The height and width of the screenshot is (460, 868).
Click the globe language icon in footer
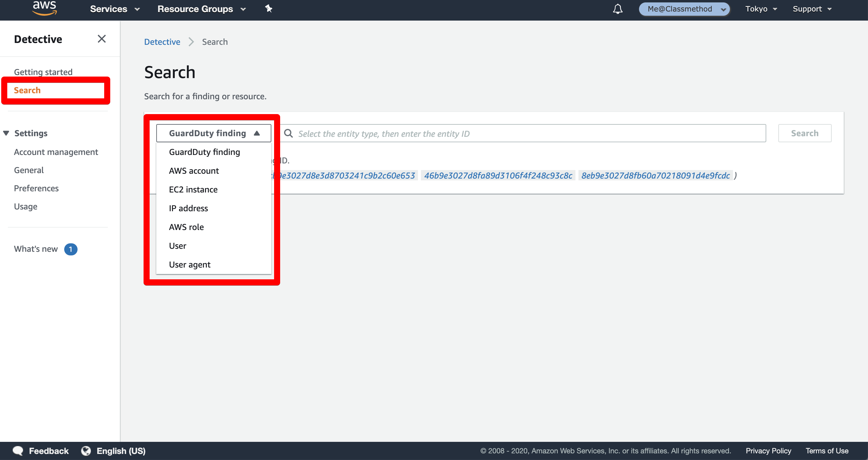pyautogui.click(x=86, y=451)
